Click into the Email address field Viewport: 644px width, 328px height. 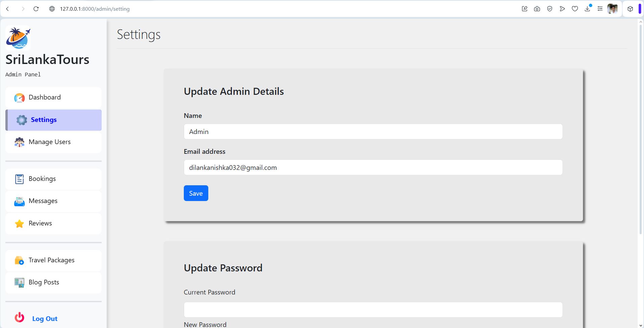tap(373, 168)
